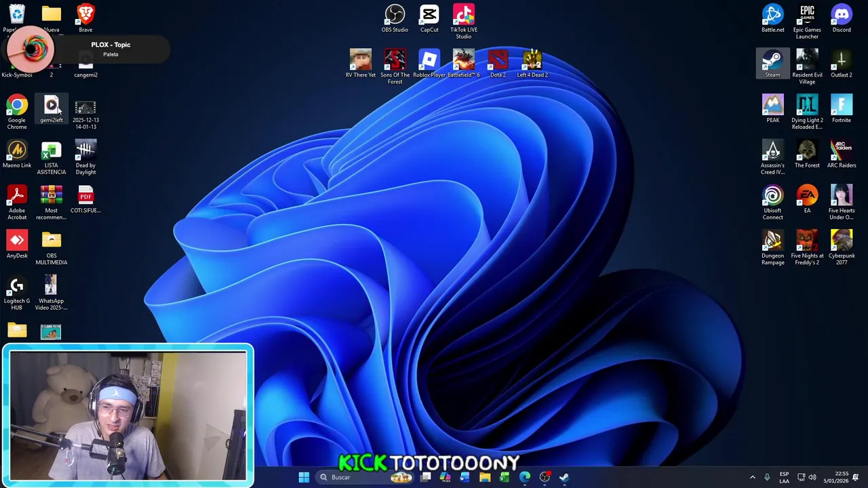Open Adobe Acrobat desktop shortcut

(17, 203)
